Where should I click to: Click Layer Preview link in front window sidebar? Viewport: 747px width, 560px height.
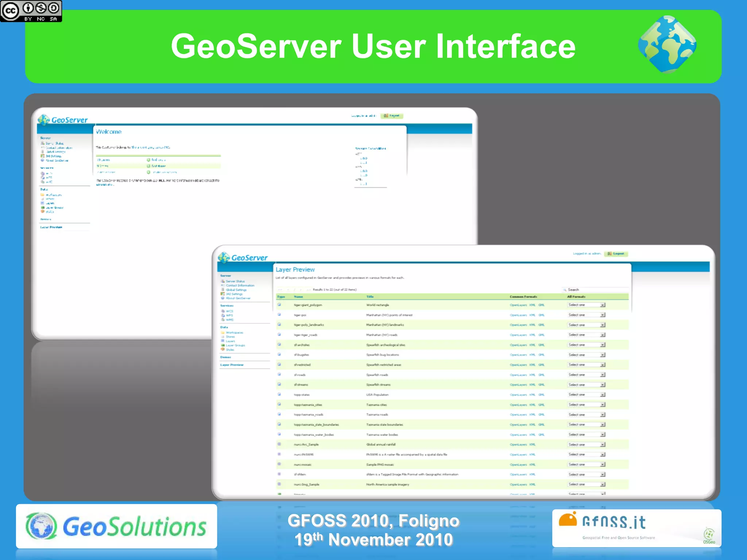pos(232,365)
